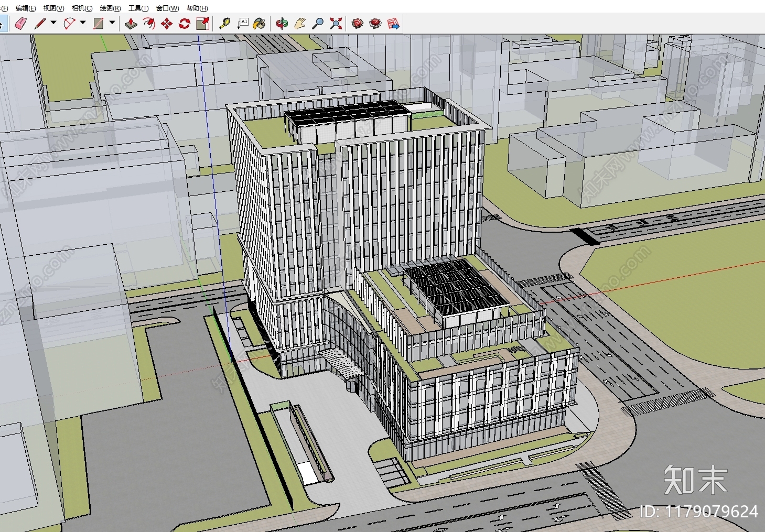This screenshot has width=765, height=532.
Task: Select the Paint Bucket tool
Action: tap(259, 24)
